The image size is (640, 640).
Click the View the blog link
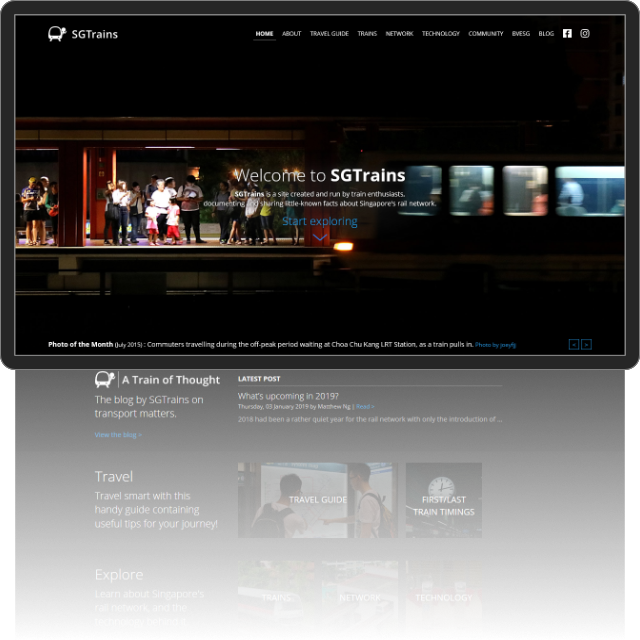pos(118,435)
